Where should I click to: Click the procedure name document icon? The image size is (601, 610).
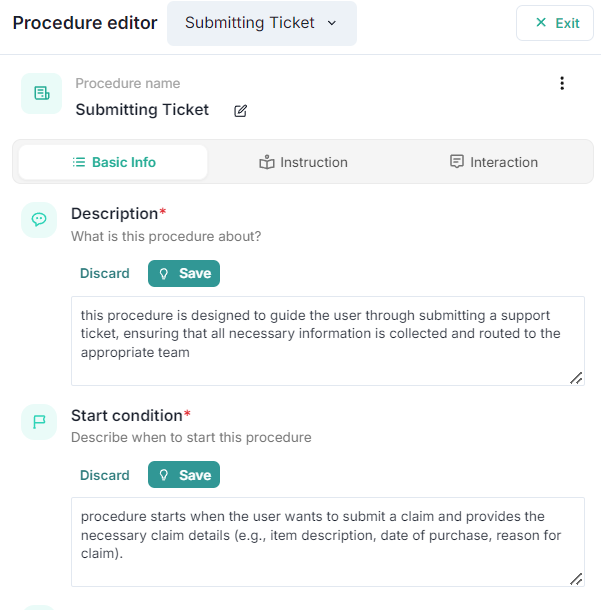(41, 93)
